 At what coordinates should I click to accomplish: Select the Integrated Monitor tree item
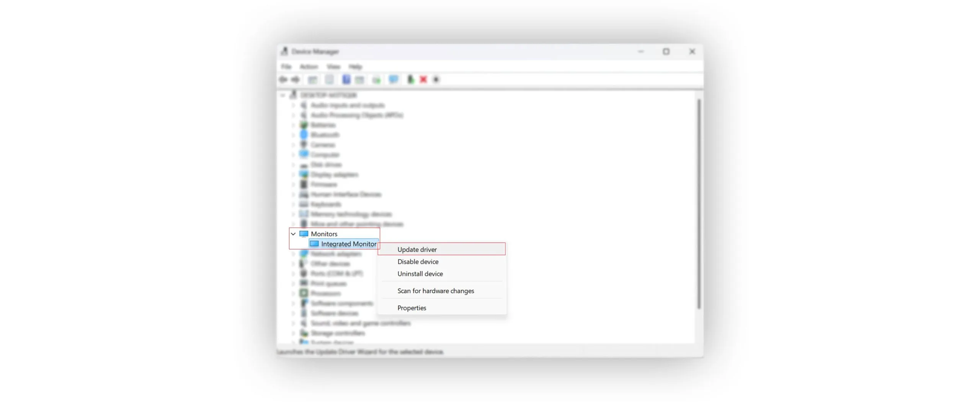[x=348, y=244]
